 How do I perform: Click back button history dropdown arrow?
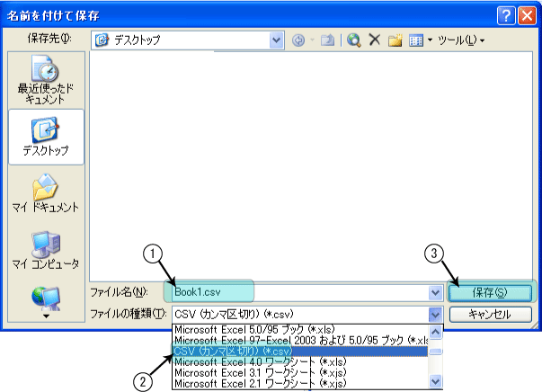point(312,40)
